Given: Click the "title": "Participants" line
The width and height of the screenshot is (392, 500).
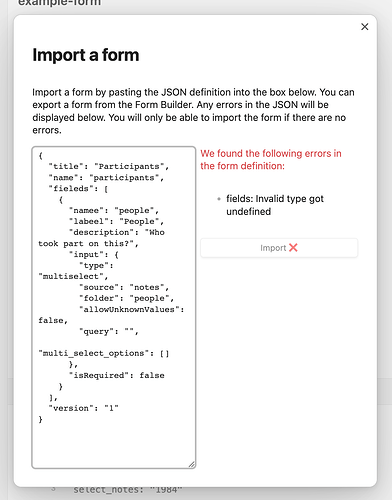Looking at the screenshot, I should pyautogui.click(x=109, y=167).
